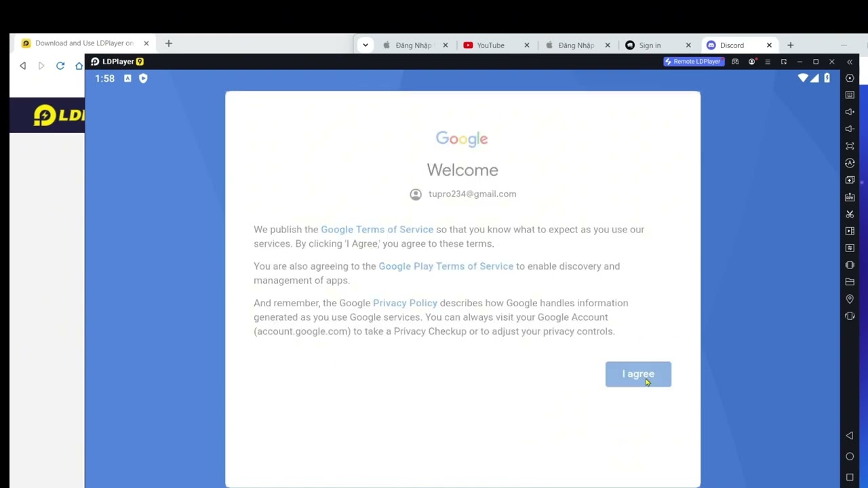Open the Google Play Terms of Service link
This screenshot has width=868, height=488.
tap(446, 266)
